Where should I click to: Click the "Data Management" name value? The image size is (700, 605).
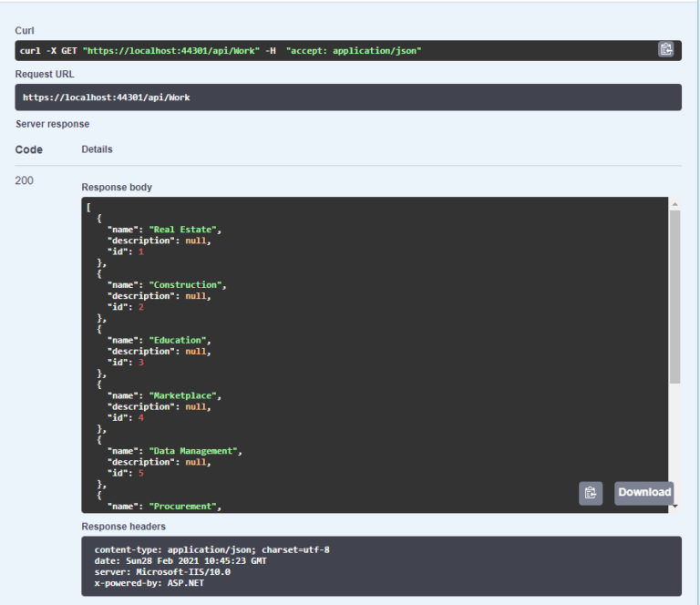pos(193,451)
